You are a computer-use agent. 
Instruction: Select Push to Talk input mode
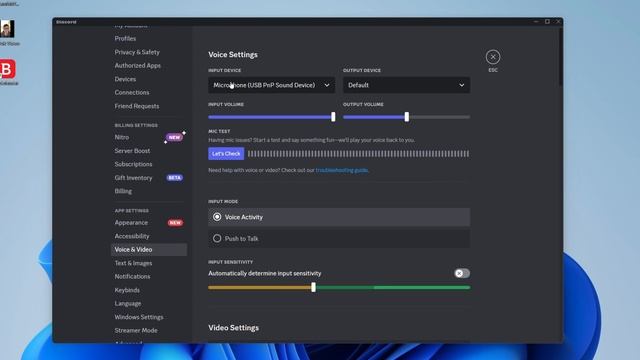[x=339, y=238]
